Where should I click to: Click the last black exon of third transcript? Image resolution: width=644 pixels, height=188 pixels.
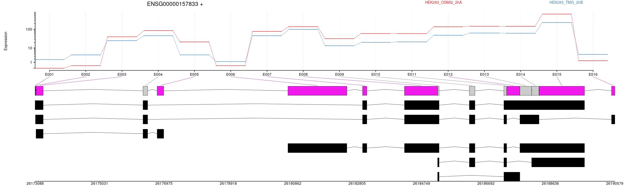(x=160, y=134)
